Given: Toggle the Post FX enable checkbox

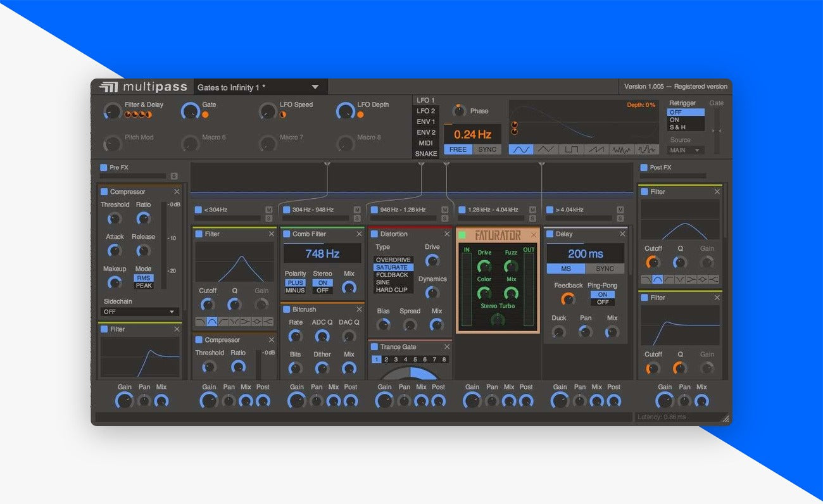Looking at the screenshot, I should click(644, 168).
